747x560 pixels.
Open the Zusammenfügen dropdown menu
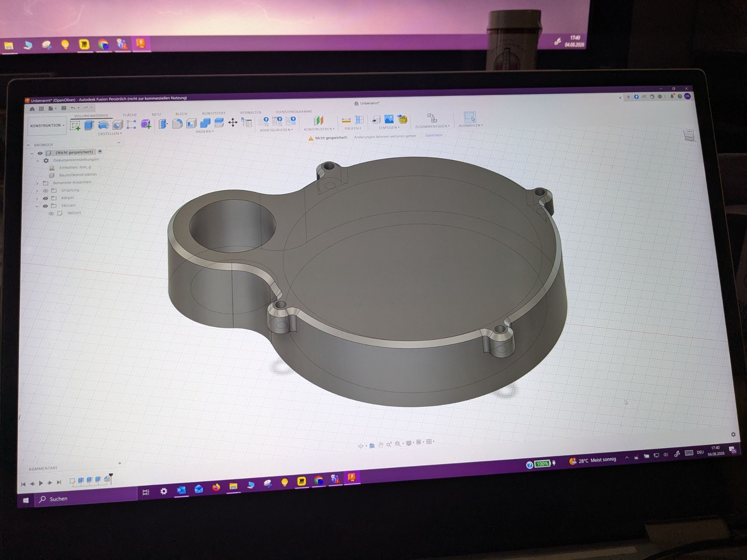[433, 127]
